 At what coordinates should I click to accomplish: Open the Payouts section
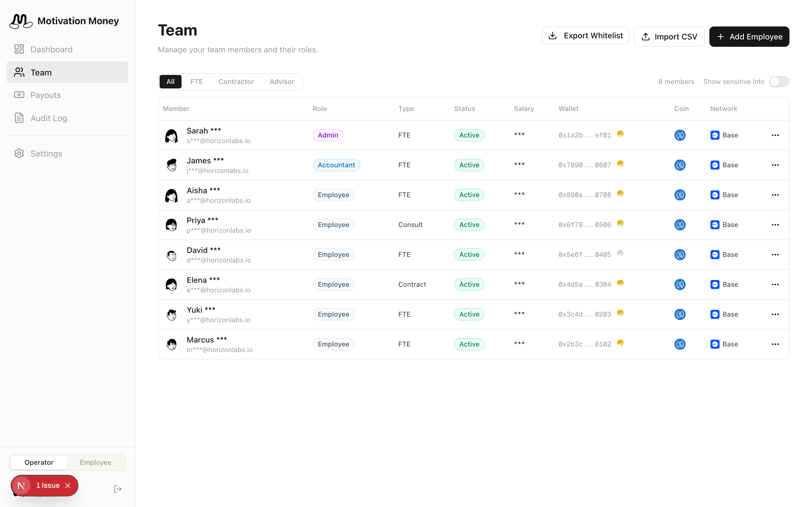[x=45, y=95]
